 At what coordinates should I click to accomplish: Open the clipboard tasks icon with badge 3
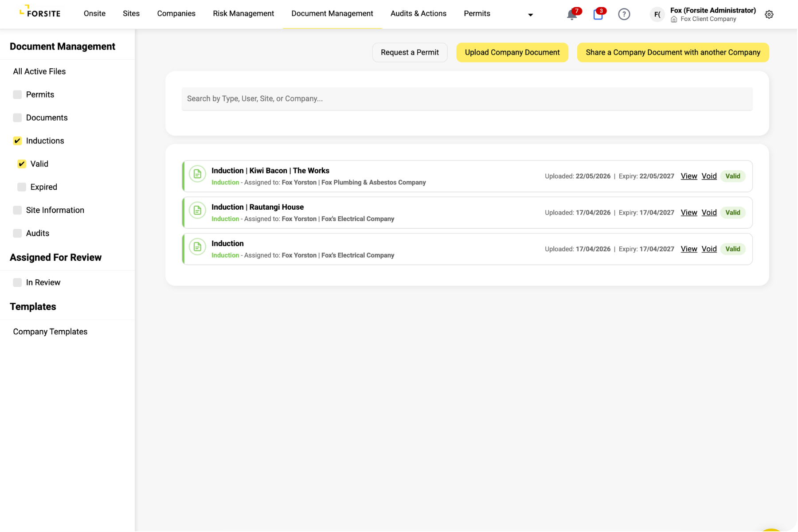tap(598, 15)
